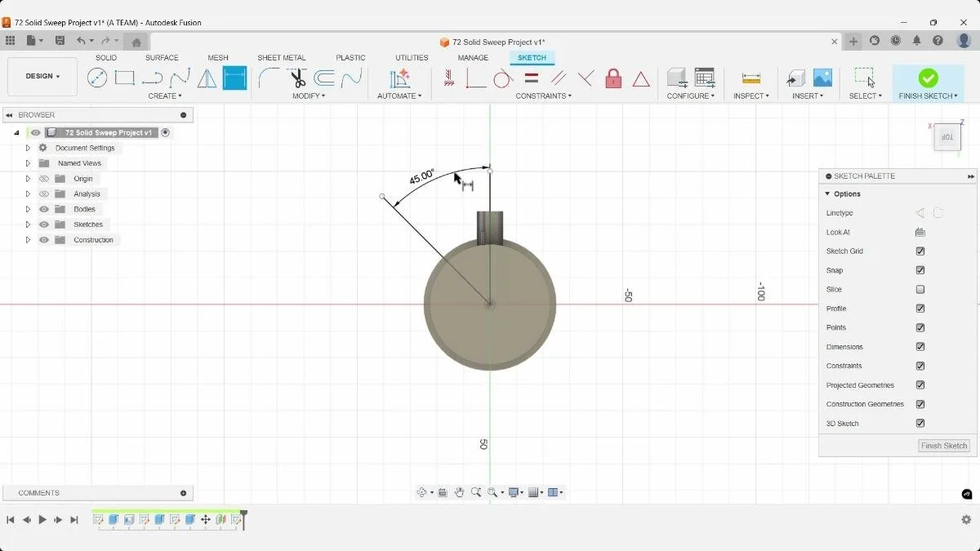
Task: Open the MODIFY dropdown menu
Action: (309, 96)
